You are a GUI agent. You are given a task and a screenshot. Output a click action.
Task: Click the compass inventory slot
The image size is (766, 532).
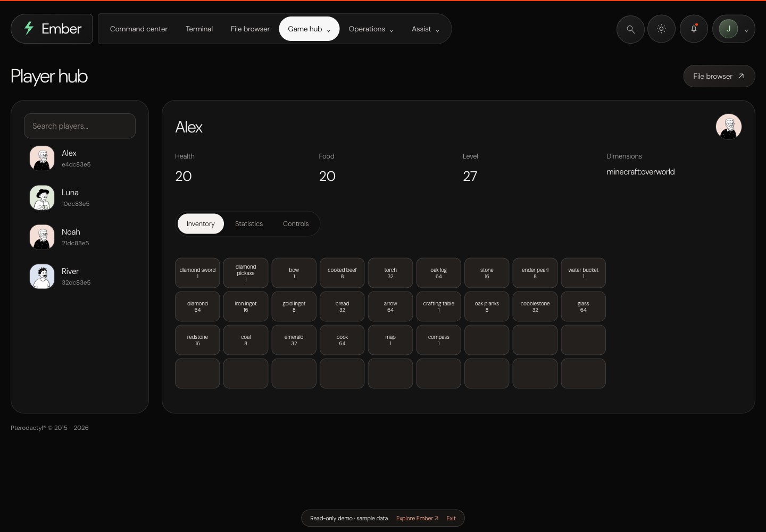439,340
